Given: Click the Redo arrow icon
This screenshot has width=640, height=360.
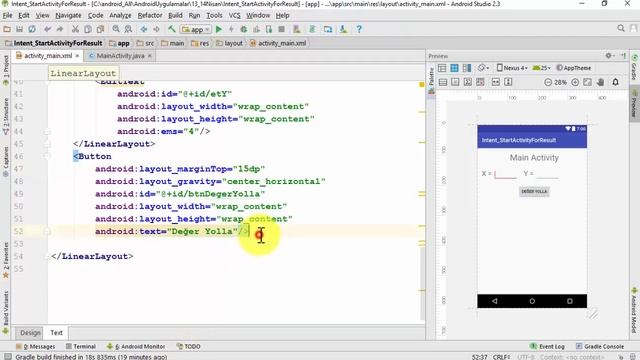Looking at the screenshot, I should (x=60, y=29).
